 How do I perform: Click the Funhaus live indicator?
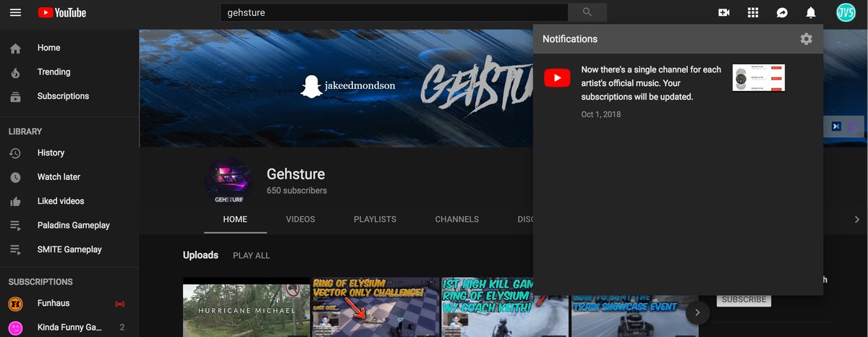[x=120, y=304]
